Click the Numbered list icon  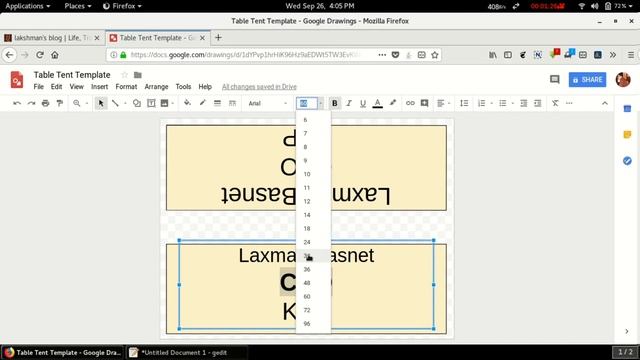pos(482,103)
